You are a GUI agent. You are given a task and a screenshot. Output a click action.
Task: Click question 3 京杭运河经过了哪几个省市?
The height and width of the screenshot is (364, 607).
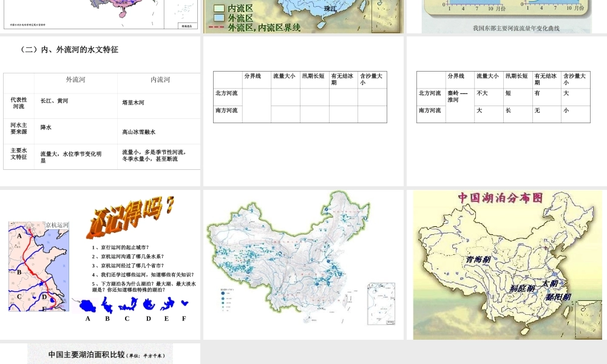(x=127, y=266)
